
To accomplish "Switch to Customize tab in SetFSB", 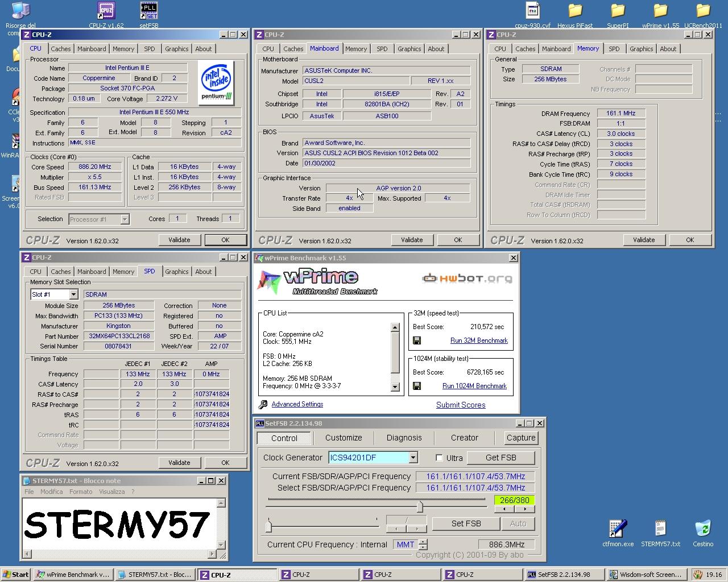I will click(344, 438).
